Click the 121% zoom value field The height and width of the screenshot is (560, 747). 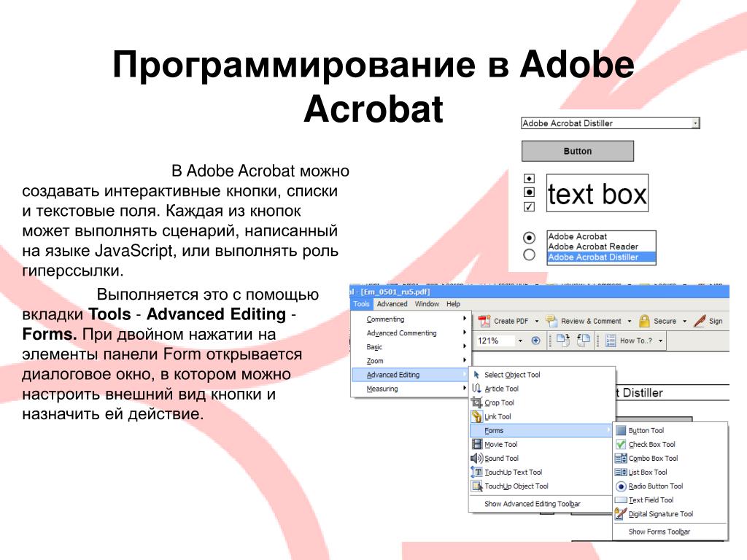(x=495, y=341)
